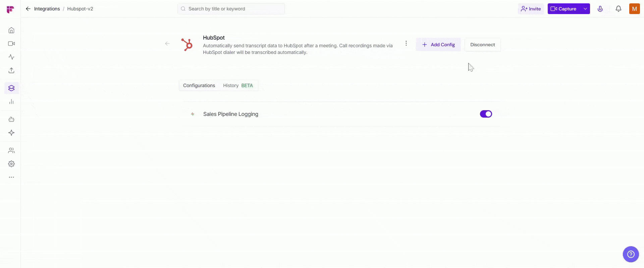Select the Configurations tab
This screenshot has height=268, width=644.
tap(199, 85)
